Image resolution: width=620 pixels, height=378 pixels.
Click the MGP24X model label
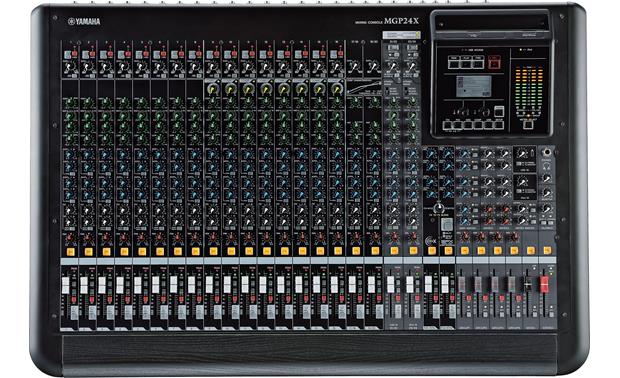(401, 21)
